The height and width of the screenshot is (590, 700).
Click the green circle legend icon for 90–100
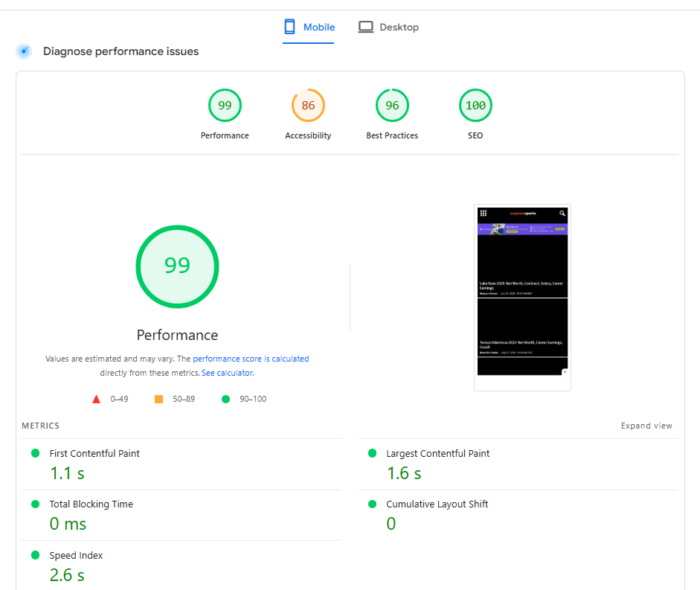(225, 399)
